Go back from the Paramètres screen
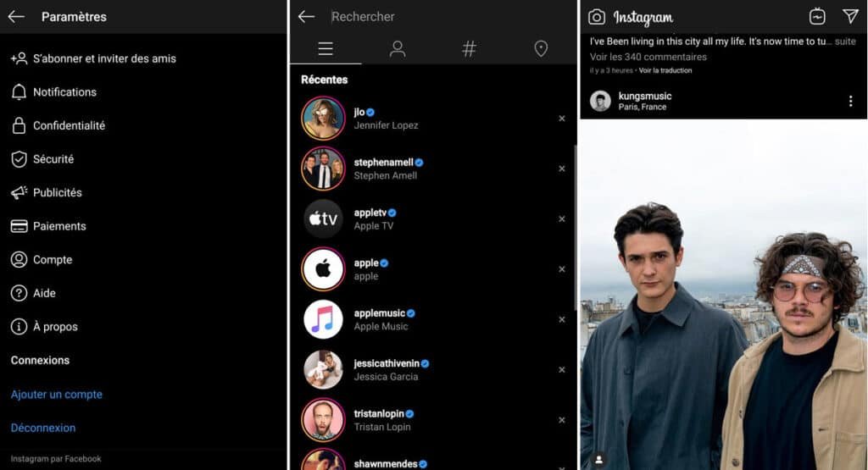Screen dimensions: 868x470 click(x=16, y=17)
